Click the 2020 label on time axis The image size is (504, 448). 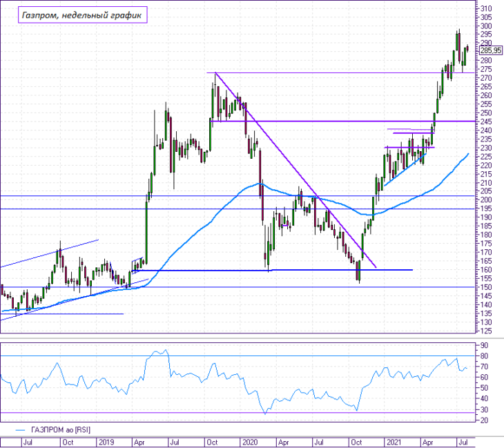tap(250, 442)
